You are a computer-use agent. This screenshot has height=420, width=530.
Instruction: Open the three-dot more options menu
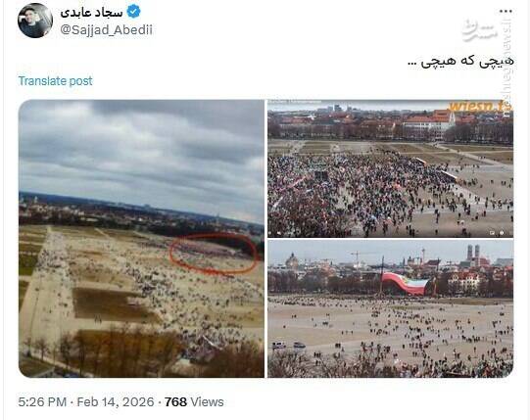tap(506, 12)
